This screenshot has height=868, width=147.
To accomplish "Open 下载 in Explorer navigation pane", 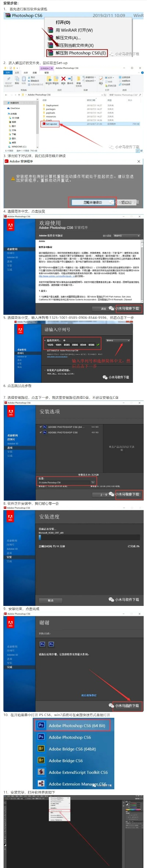I will pos(13,134).
